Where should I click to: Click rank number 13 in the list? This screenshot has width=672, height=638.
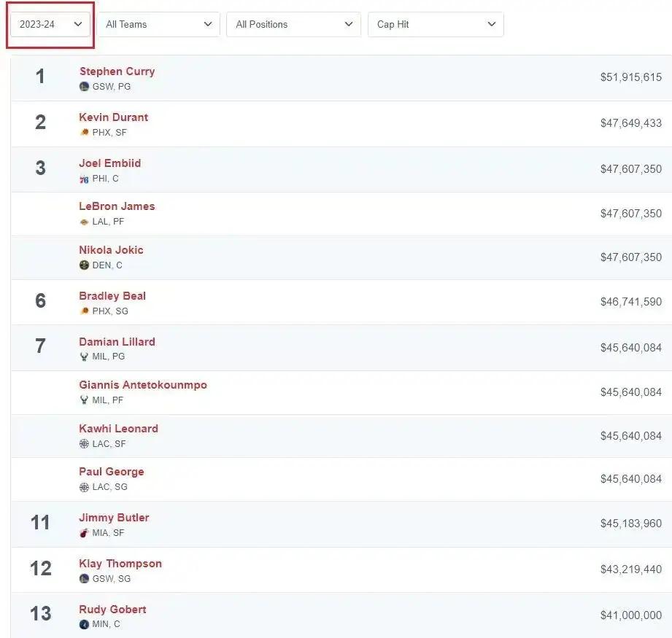click(40, 613)
